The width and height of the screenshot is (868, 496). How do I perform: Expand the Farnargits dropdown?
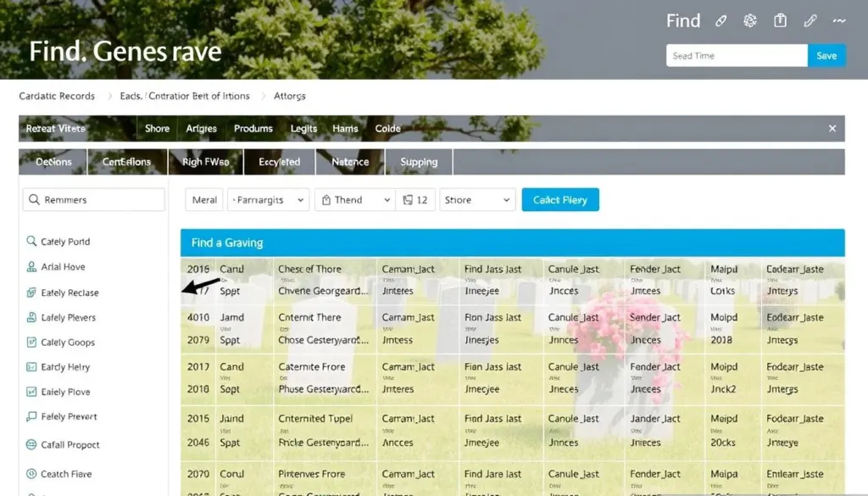268,200
